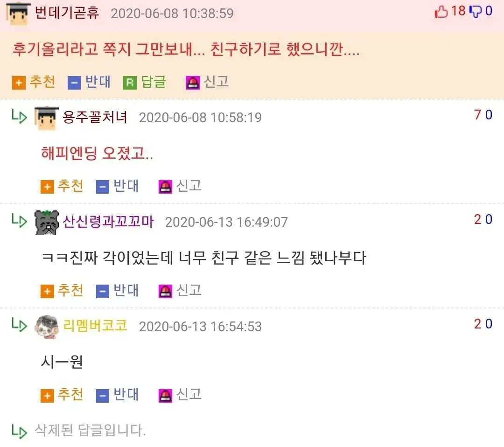Open 리멤버코코 username link
This screenshot has height=447, width=504.
[x=95, y=326]
